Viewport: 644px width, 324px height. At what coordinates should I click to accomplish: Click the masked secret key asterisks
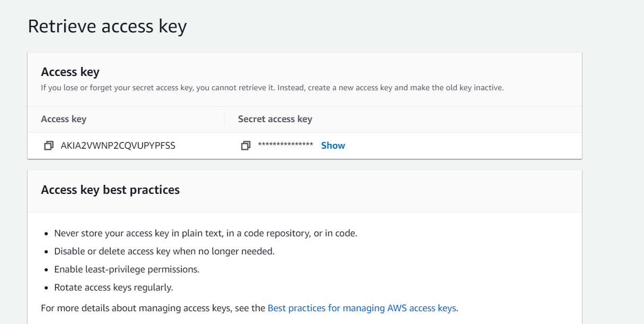285,146
